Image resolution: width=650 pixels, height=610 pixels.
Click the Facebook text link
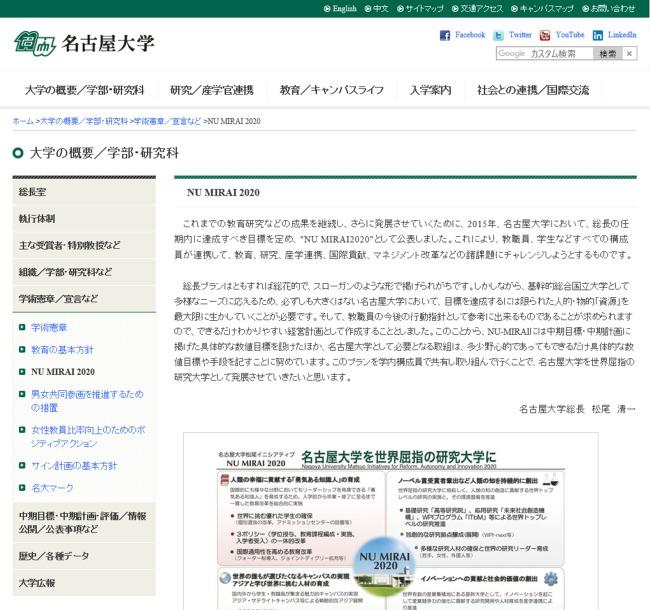470,35
